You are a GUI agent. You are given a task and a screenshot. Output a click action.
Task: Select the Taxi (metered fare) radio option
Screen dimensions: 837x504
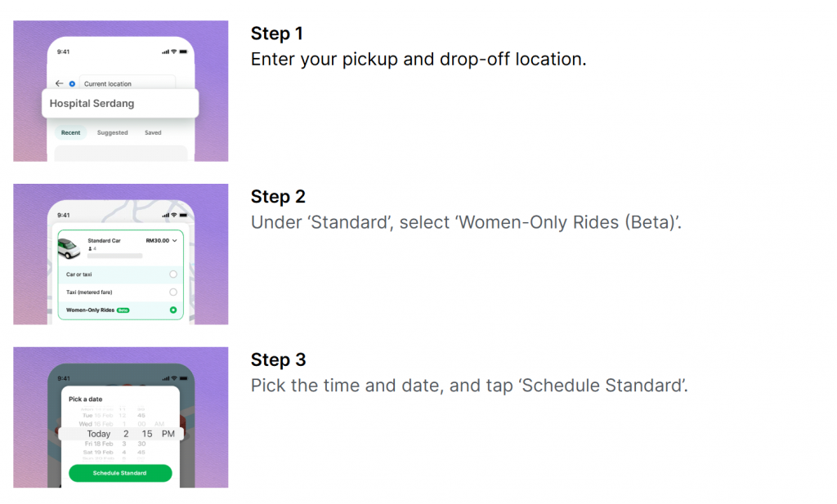173,292
